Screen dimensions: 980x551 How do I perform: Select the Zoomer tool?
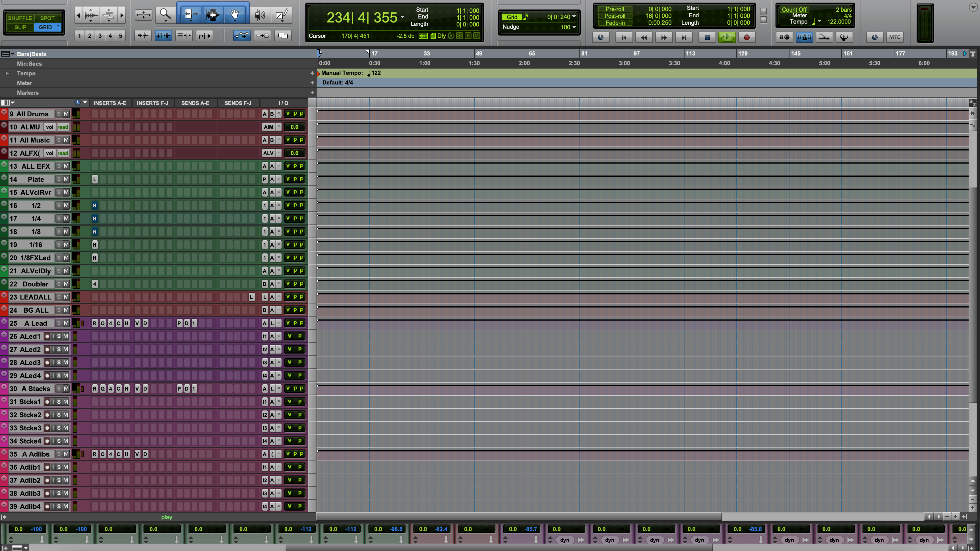point(165,15)
